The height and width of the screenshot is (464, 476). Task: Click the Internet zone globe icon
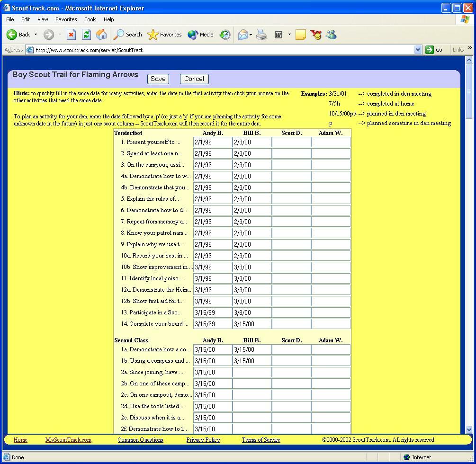[x=407, y=457]
